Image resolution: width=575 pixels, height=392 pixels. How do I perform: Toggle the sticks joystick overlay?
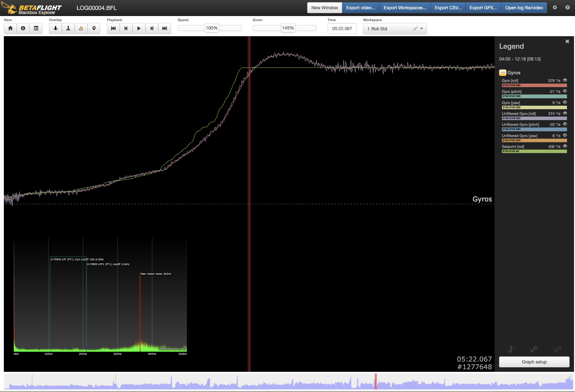tap(68, 29)
